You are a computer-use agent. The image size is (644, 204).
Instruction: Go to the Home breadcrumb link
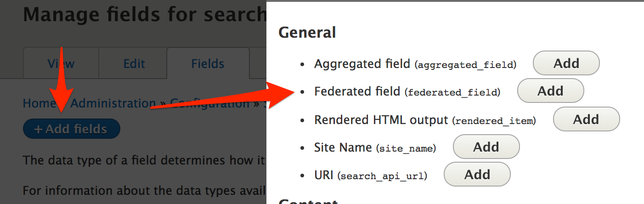tap(39, 103)
